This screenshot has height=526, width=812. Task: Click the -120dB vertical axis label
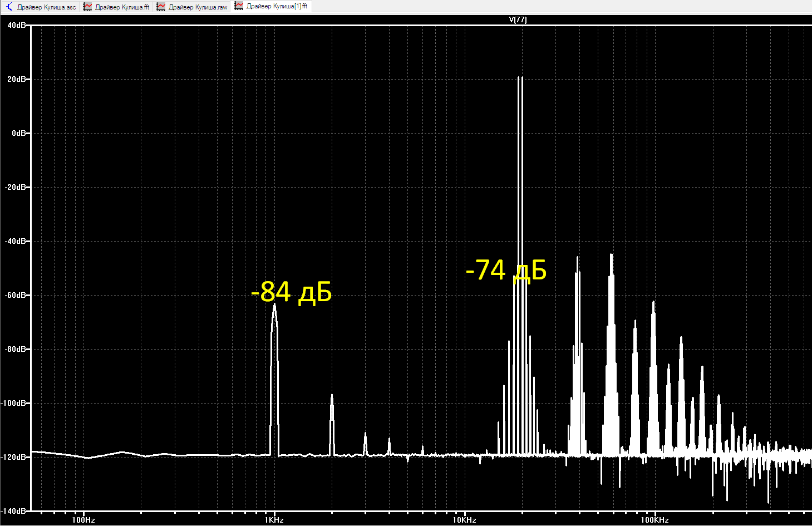pyautogui.click(x=13, y=458)
